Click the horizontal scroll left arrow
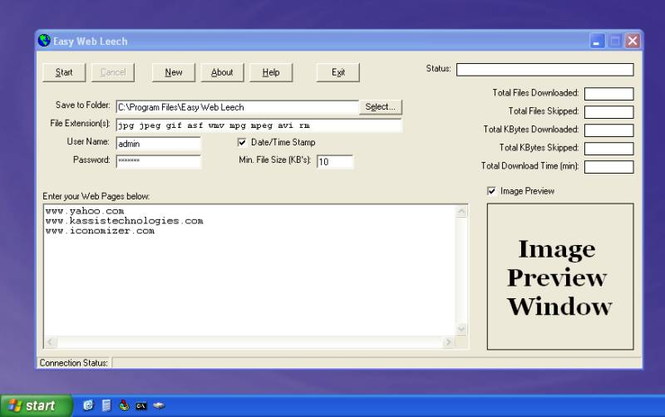The image size is (665, 417). tap(50, 342)
